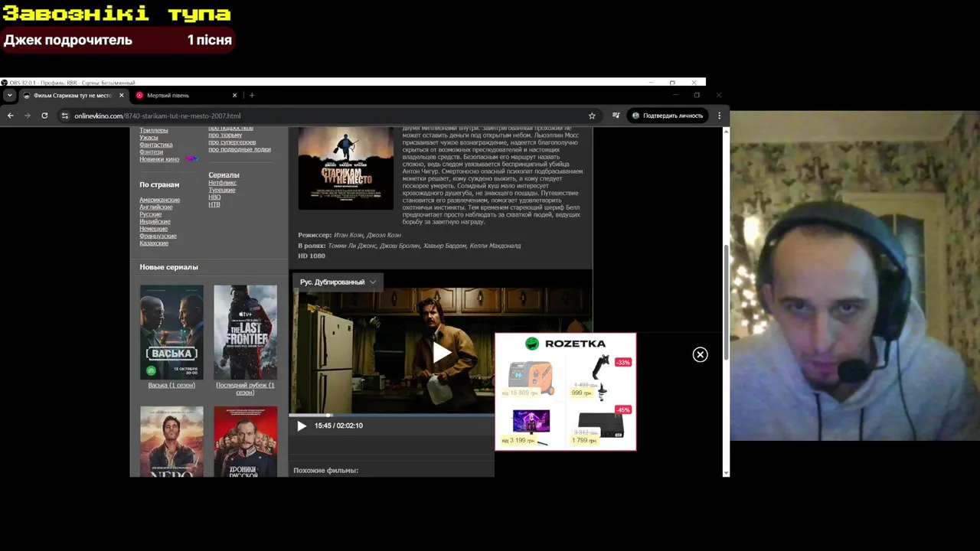Open 'Фэнтези' genre link

point(151,152)
